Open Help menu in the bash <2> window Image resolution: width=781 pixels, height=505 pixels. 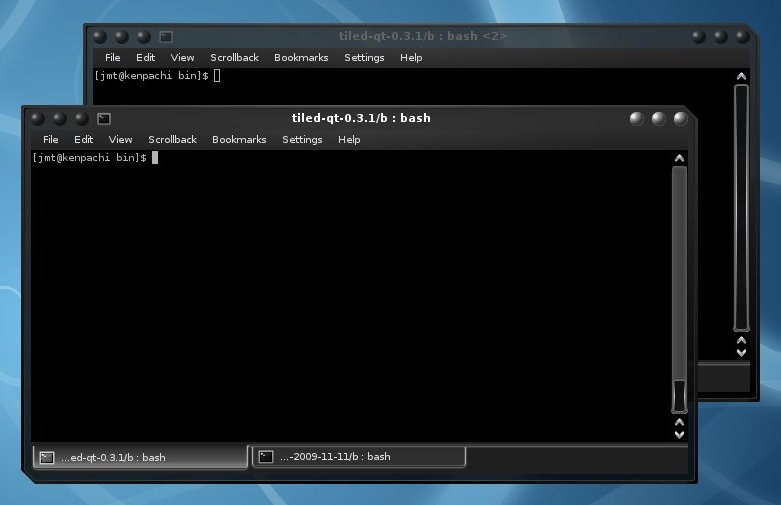coord(411,58)
